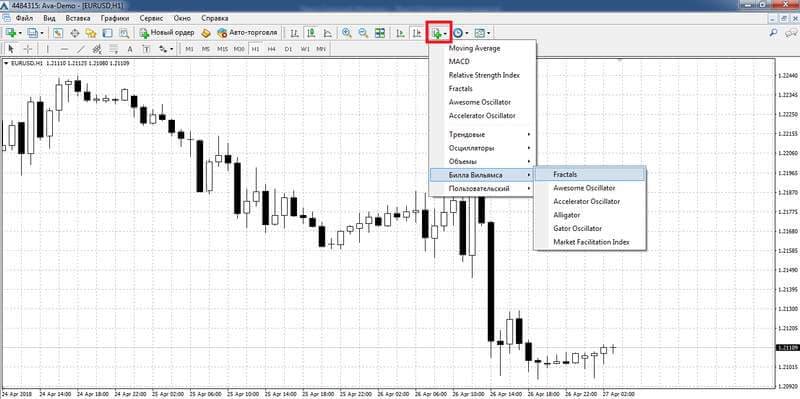Tile chart windows icon

click(x=380, y=33)
